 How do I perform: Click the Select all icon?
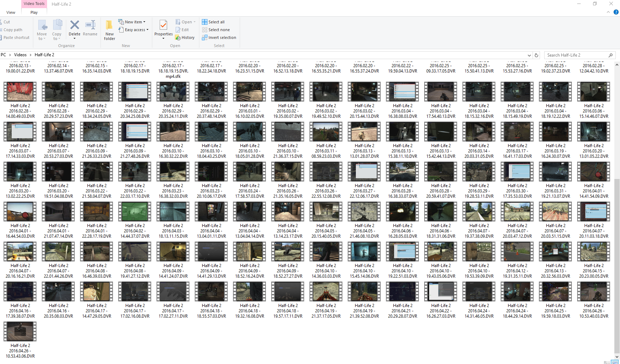[205, 22]
